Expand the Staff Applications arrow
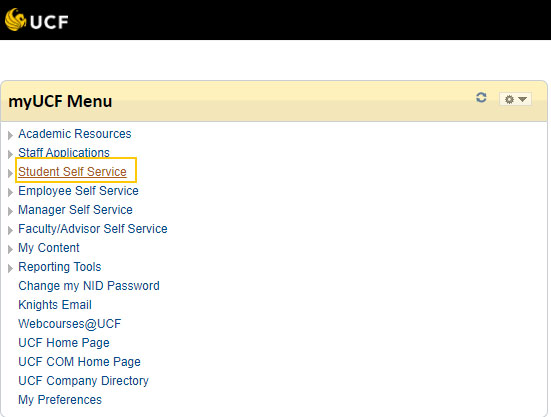 (10, 154)
